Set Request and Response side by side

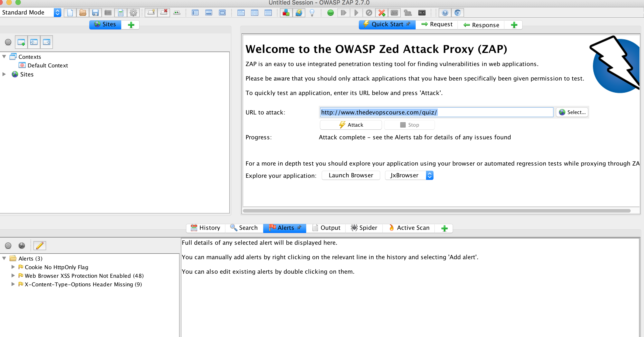254,12
